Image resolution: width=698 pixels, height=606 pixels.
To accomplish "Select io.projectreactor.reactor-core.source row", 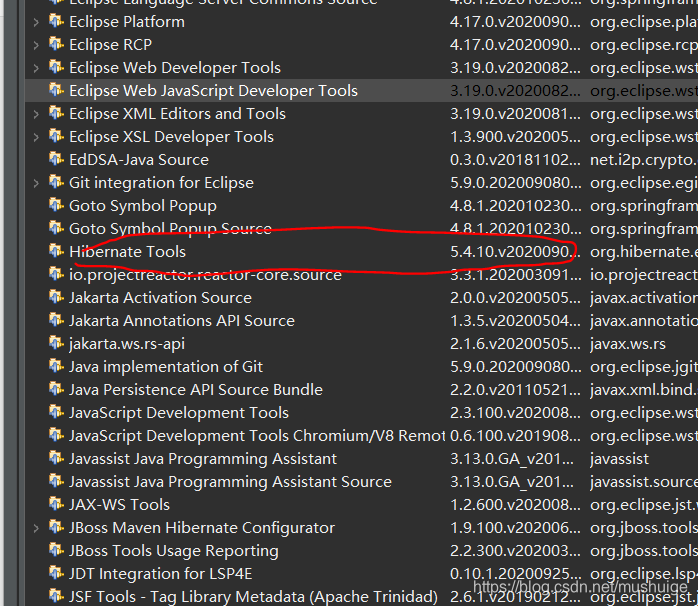I will 361,275.
